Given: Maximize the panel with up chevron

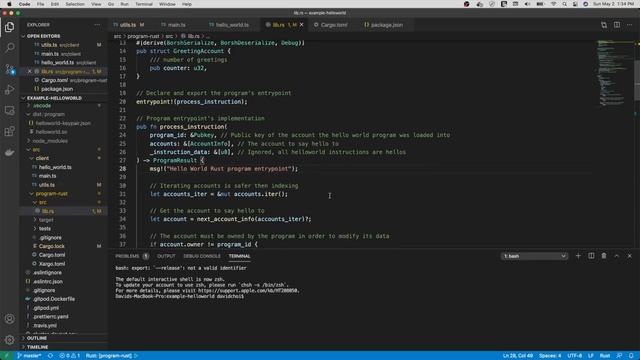Looking at the screenshot, I should coord(617,256).
